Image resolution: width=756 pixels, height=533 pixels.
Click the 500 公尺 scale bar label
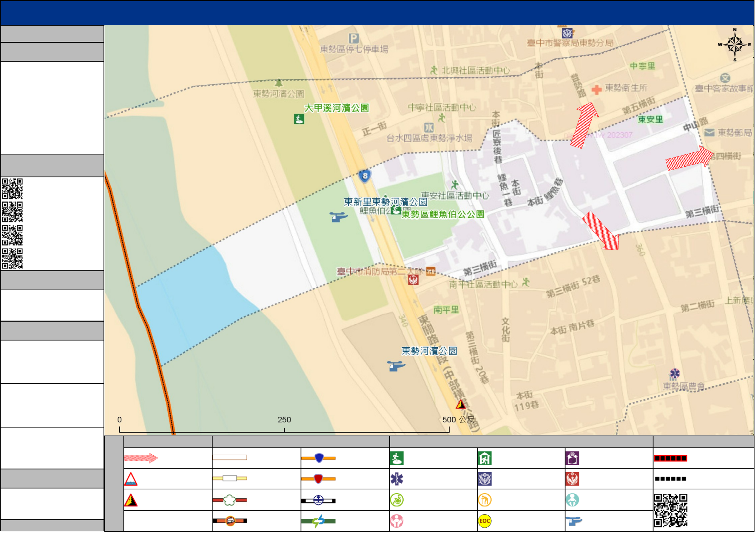pos(459,420)
